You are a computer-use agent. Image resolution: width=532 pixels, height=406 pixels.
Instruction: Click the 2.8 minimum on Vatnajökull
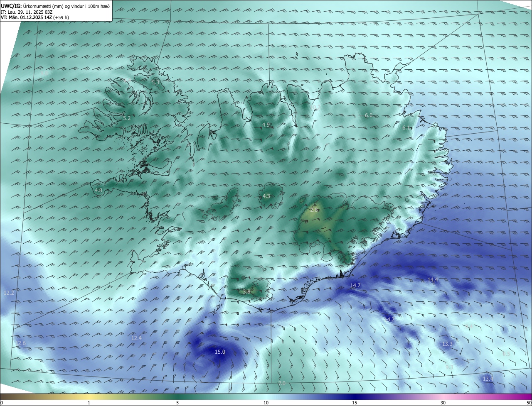[314, 210]
